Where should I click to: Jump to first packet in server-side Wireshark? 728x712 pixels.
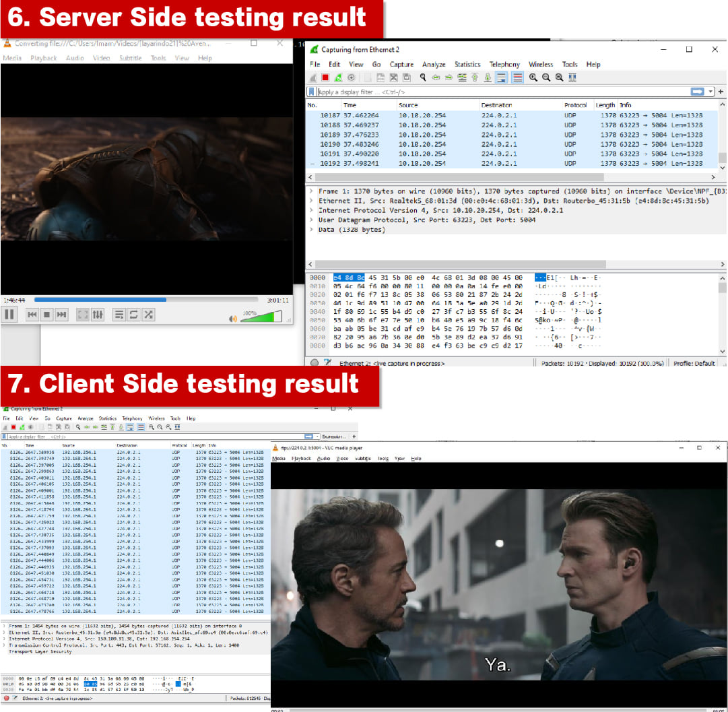475,77
